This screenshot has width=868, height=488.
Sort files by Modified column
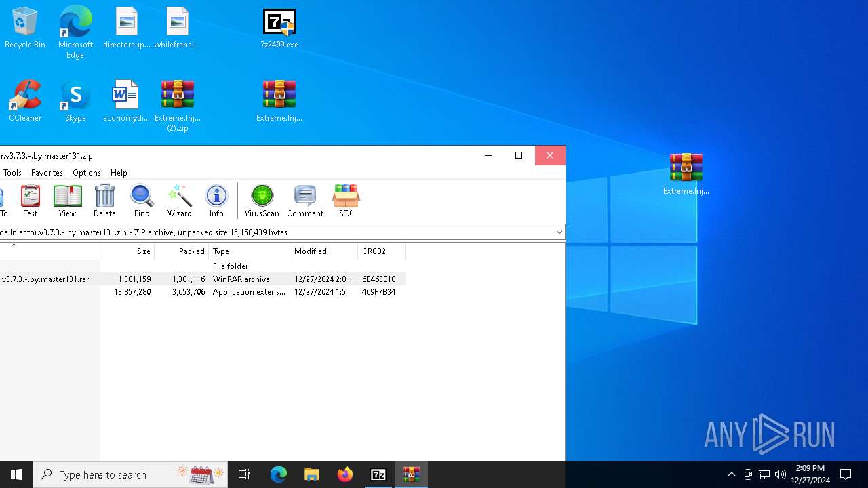324,251
